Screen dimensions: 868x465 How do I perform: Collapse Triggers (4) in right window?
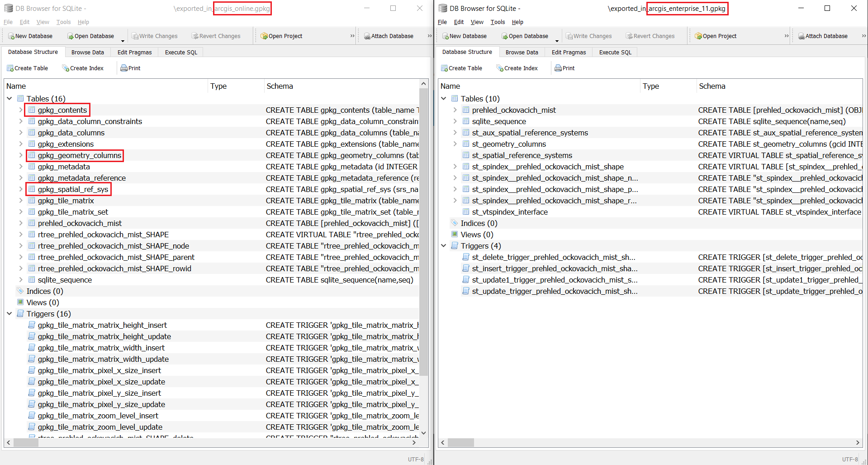coord(444,245)
